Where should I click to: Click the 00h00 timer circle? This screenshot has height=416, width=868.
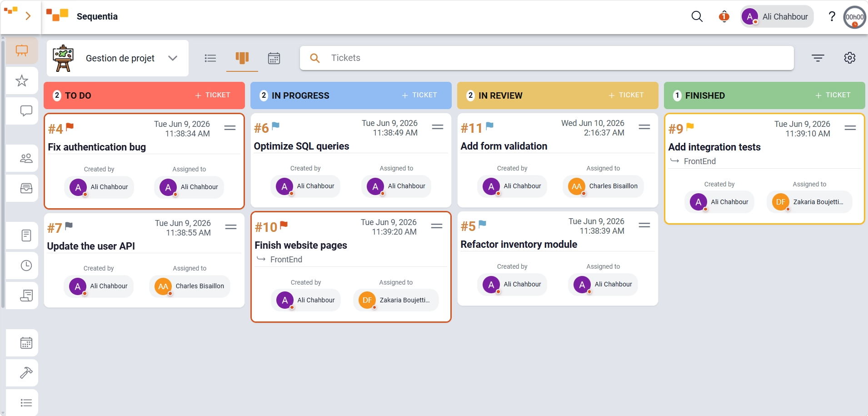click(854, 17)
